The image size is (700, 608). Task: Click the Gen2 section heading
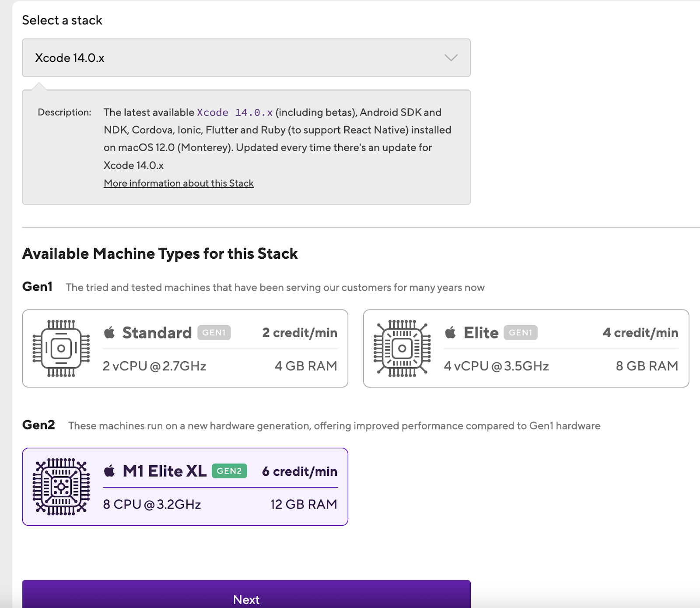tap(38, 425)
